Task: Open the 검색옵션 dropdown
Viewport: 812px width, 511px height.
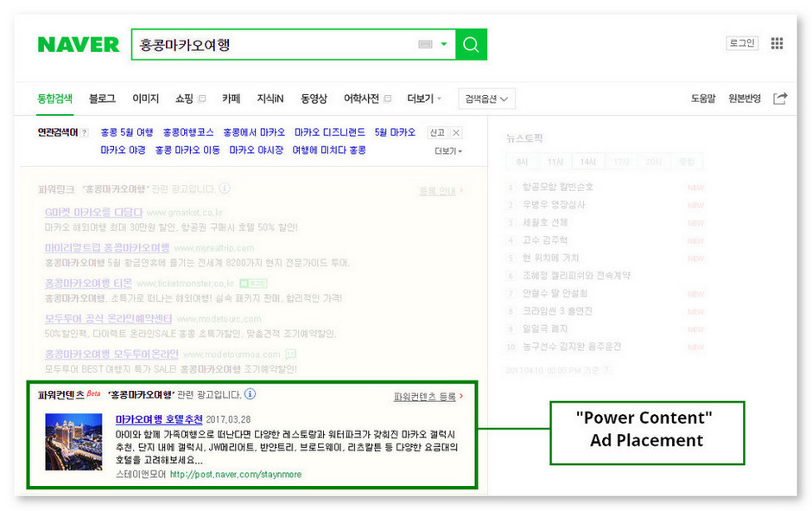Action: point(486,99)
